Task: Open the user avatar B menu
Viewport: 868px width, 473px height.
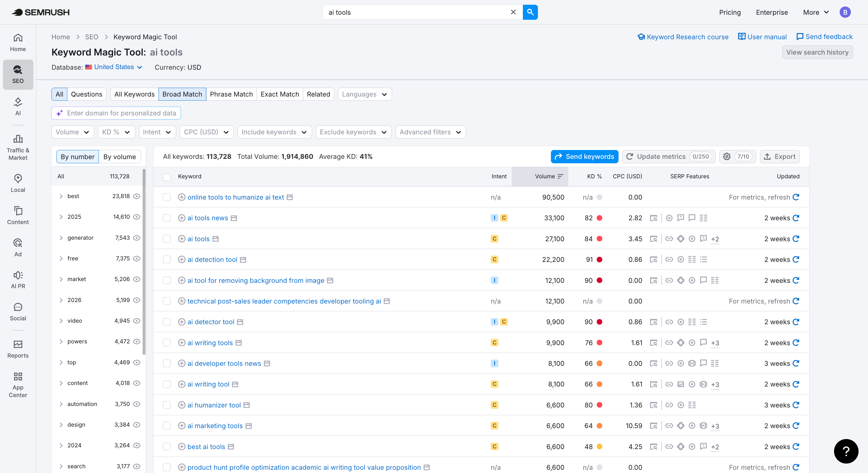Action: [845, 12]
